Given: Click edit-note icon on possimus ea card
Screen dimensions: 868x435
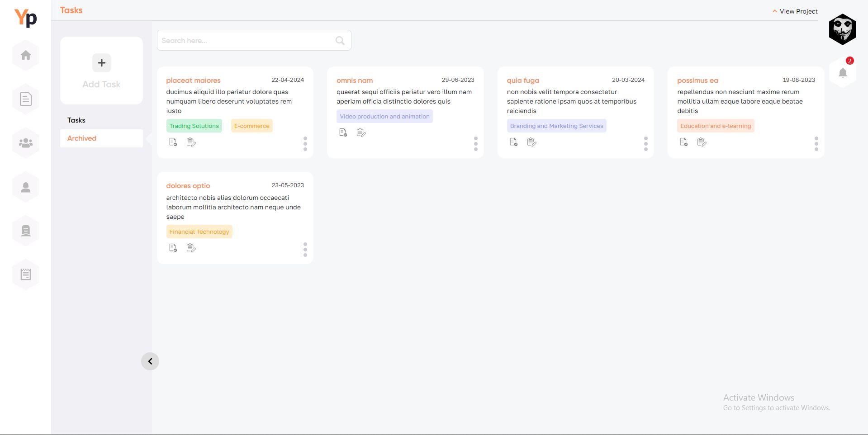Looking at the screenshot, I should (702, 142).
